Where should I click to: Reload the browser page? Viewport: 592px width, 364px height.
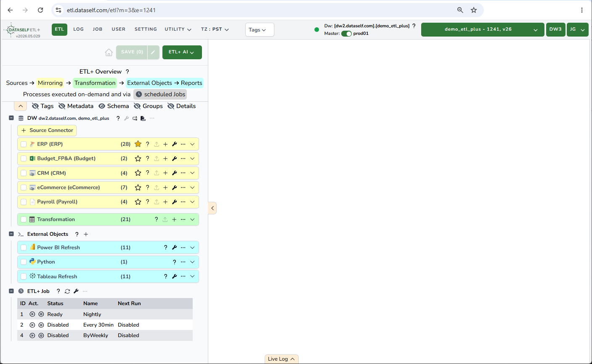pos(40,10)
